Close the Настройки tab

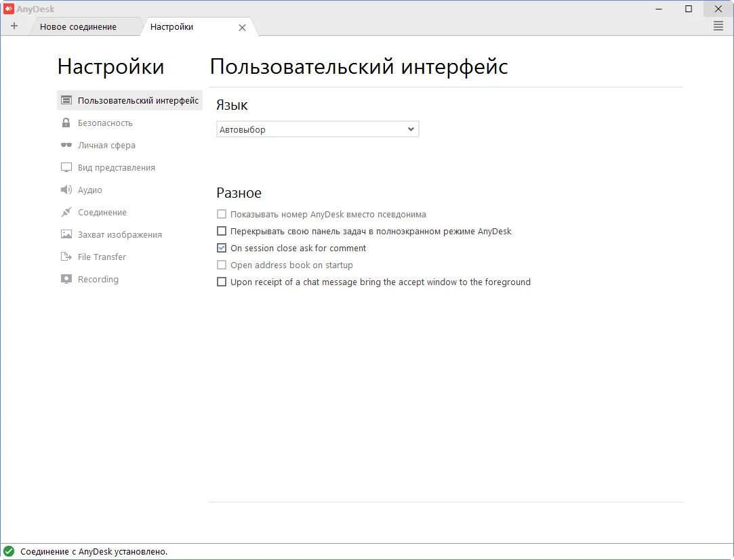[242, 28]
